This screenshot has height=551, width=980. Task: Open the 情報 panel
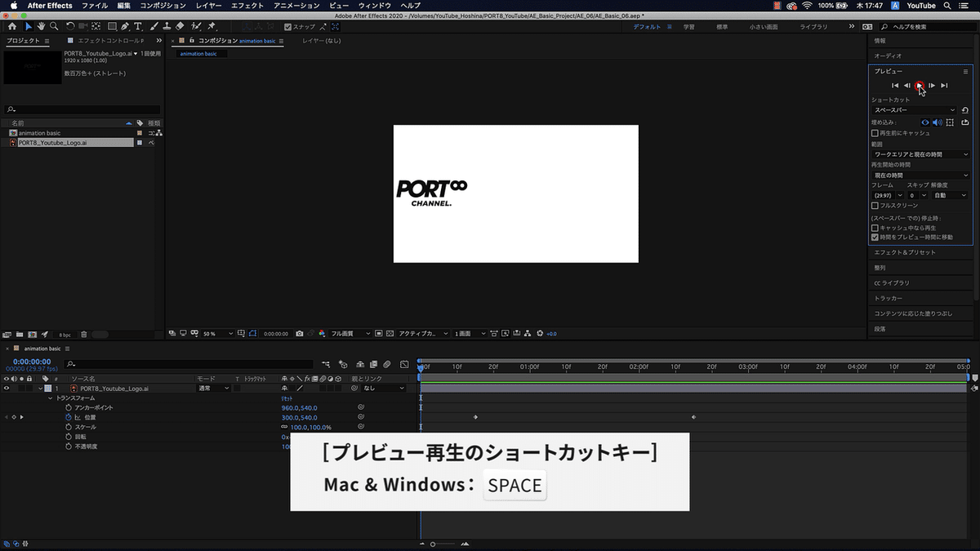880,40
